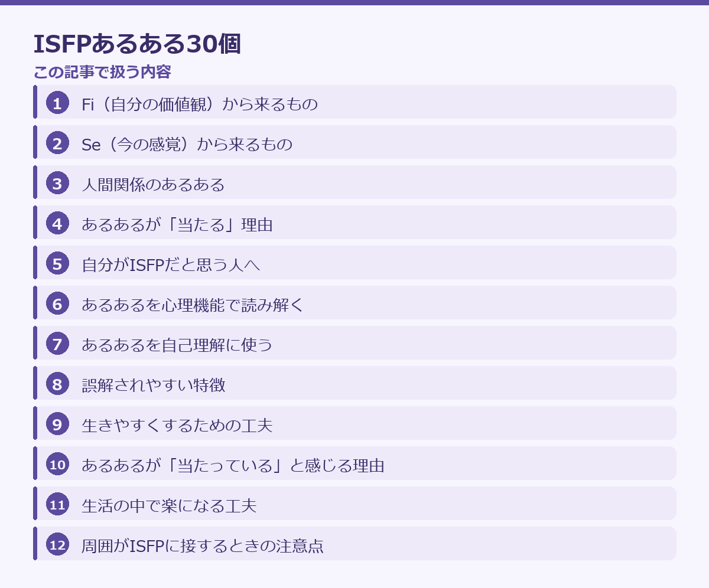Click the number 5 circle badge
709x588 pixels.
coord(57,264)
